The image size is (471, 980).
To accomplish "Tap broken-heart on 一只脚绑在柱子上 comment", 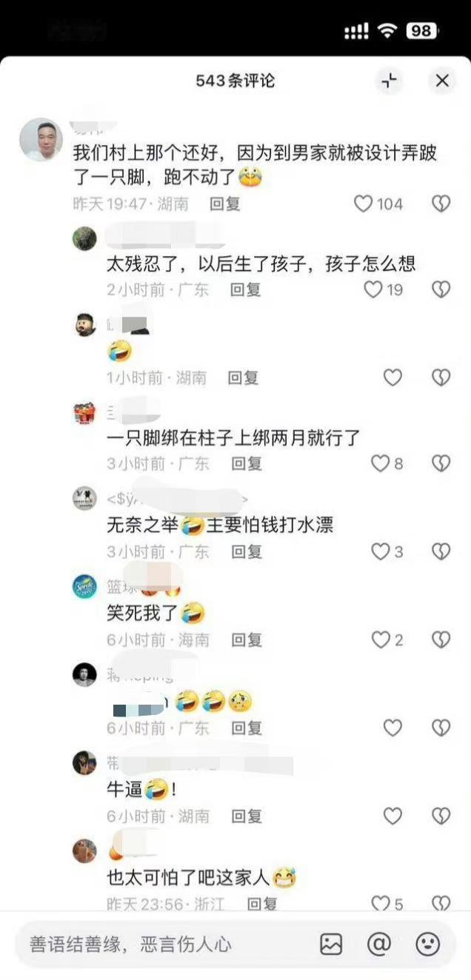I will point(441,463).
